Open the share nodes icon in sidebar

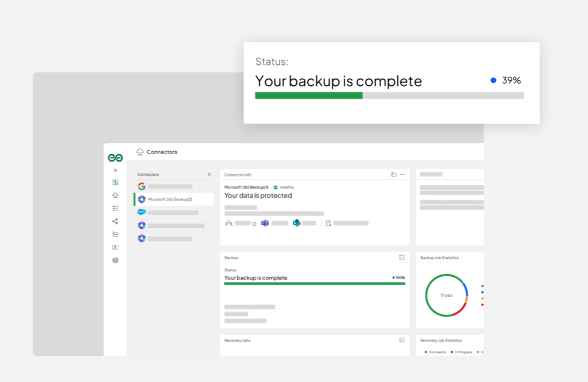(115, 221)
